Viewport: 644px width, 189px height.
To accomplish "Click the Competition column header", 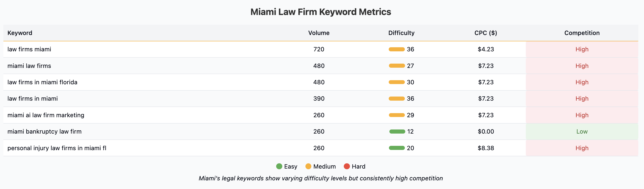I will tap(582, 33).
